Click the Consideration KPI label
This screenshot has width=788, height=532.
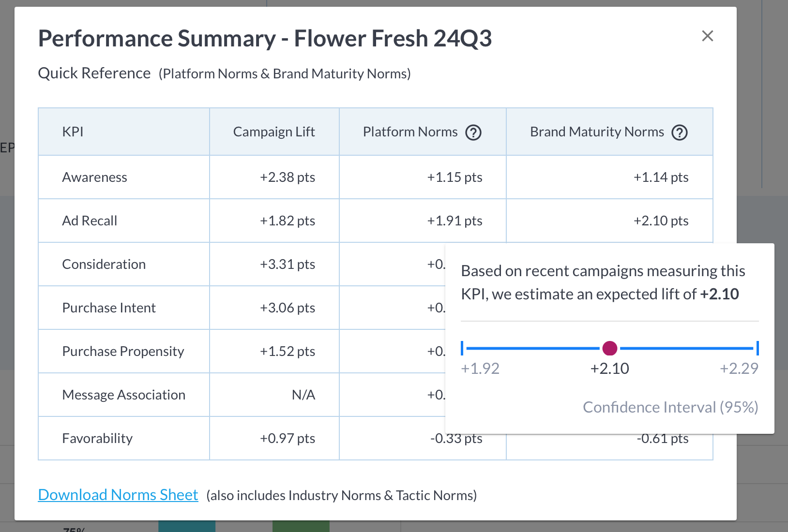tap(104, 264)
